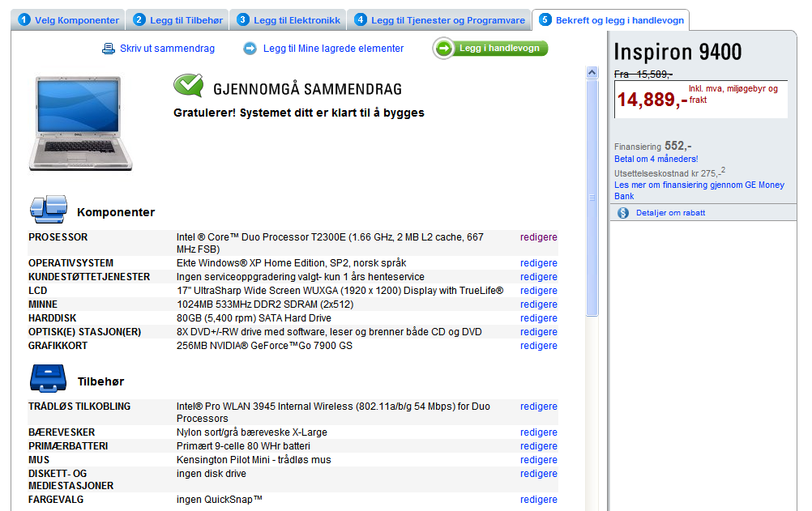812x511 pixels.
Task: Click redigere for GRAFIKKORT row
Action: click(539, 346)
